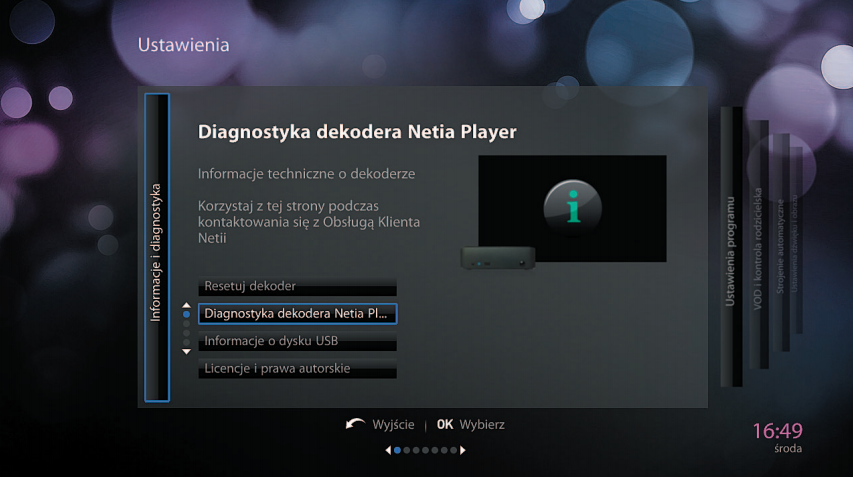Viewport: 854px width, 477px height.
Task: Click the down arrow below the list dots
Action: [x=186, y=352]
